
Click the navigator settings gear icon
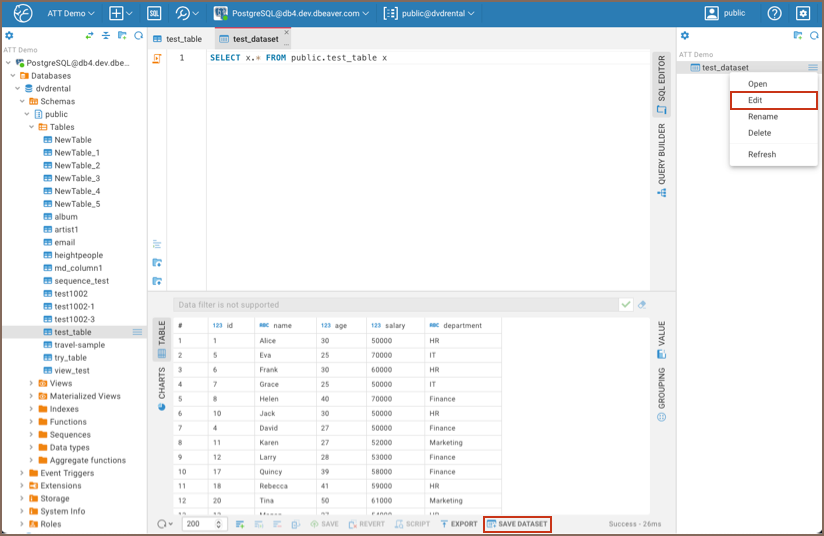click(9, 35)
